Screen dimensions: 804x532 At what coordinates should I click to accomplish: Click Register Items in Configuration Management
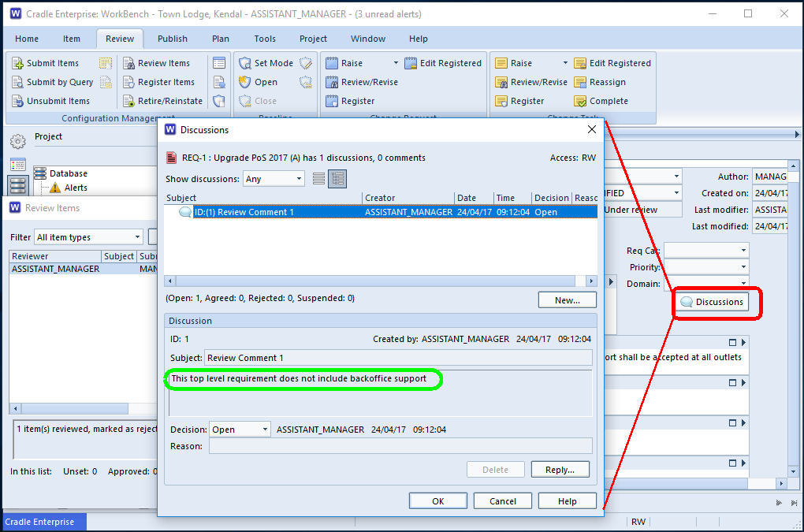(159, 82)
